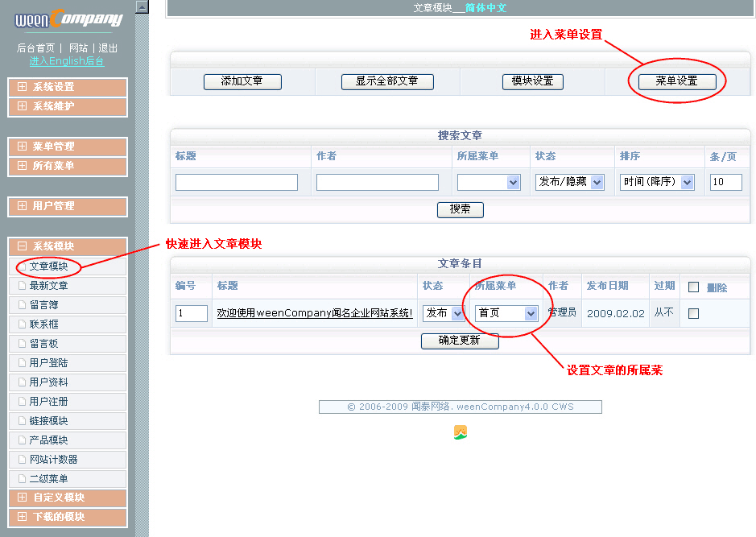756x537 pixels.
Task: Click the 添加文章 button
Action: coord(242,81)
